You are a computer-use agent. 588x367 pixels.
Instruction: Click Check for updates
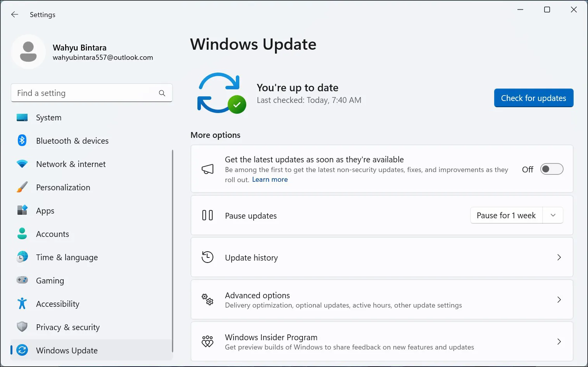pyautogui.click(x=533, y=98)
